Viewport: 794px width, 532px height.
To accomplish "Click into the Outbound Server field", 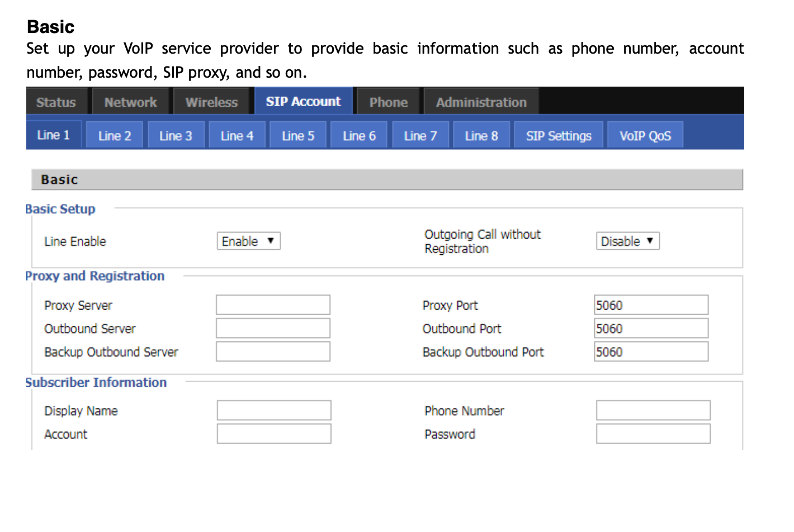I will (273, 329).
